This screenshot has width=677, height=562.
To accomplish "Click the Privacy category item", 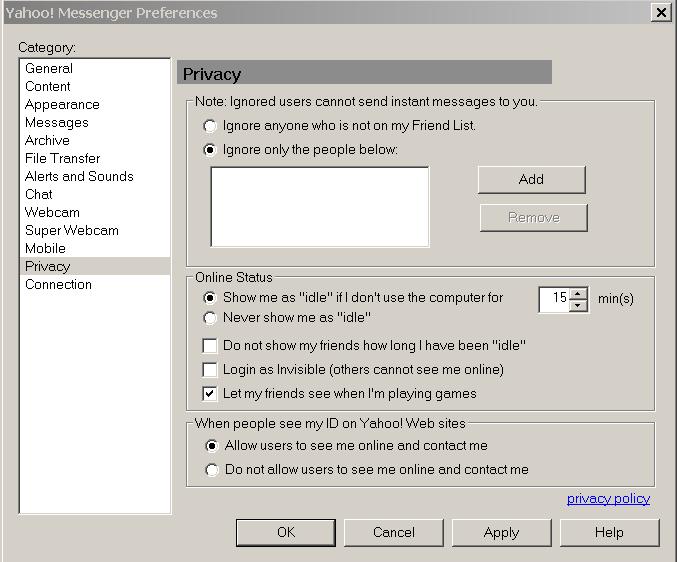I will tap(95, 266).
